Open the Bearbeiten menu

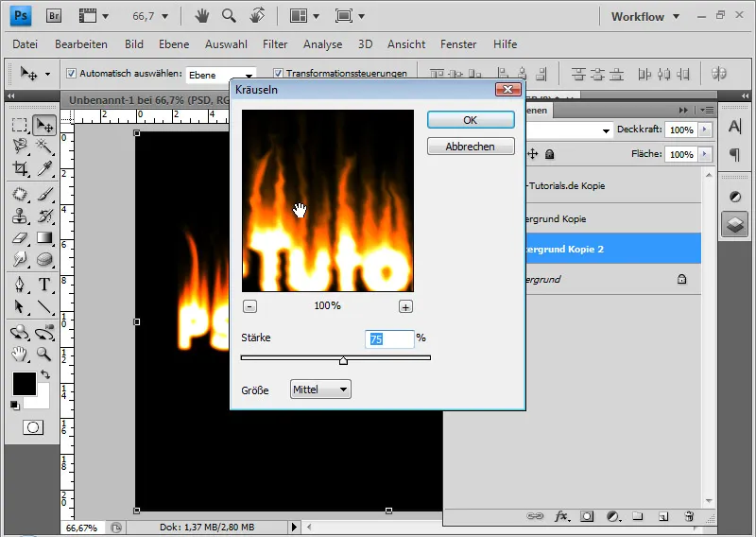[81, 44]
